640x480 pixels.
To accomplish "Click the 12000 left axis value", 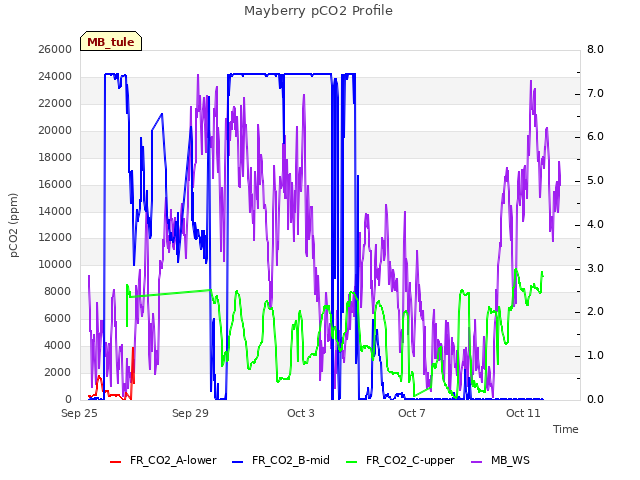I will click(55, 238).
